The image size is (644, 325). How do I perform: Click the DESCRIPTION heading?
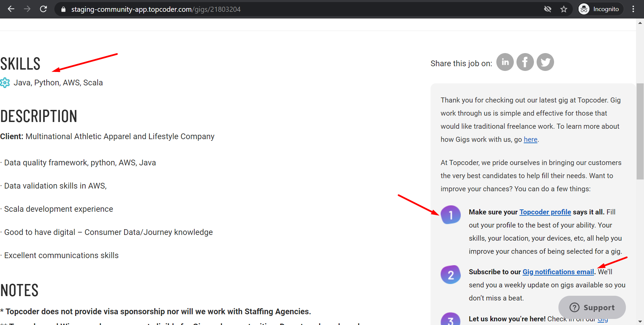click(x=39, y=116)
